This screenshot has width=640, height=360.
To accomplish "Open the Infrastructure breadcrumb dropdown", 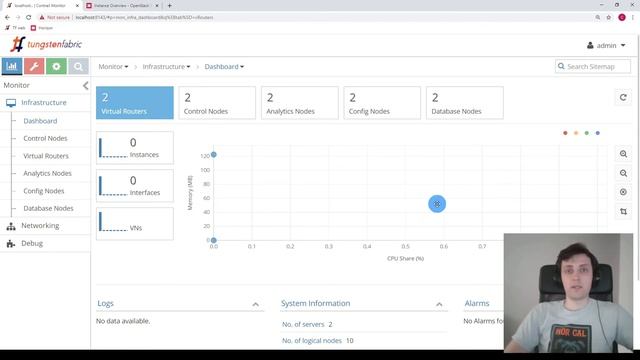I will coord(166,67).
